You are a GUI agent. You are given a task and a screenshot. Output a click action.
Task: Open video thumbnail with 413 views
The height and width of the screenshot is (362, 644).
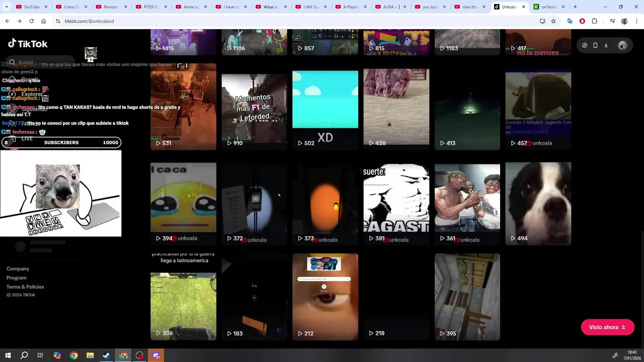pos(467,106)
